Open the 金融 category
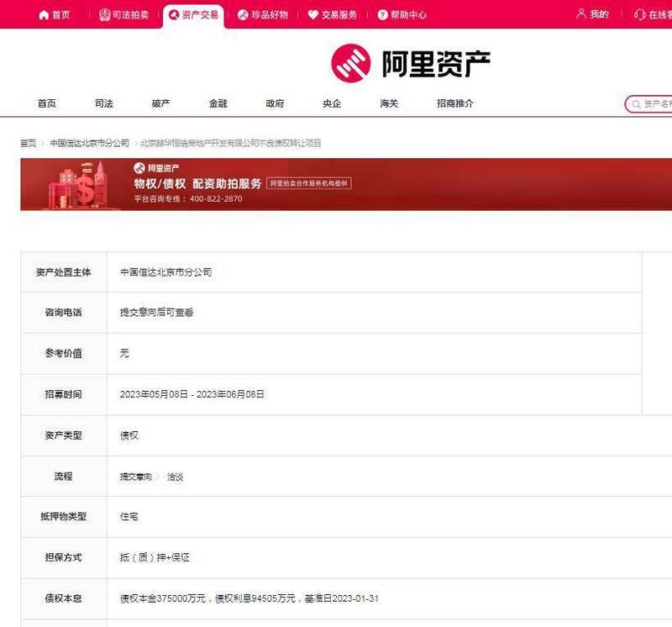This screenshot has width=672, height=627. (x=218, y=103)
